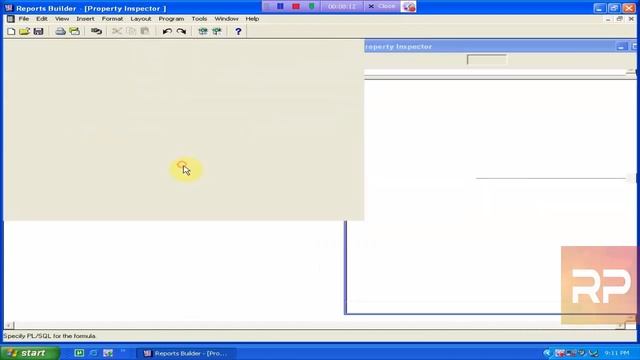This screenshot has height=360, width=640.
Task: Open the View menu
Action: [x=62, y=19]
